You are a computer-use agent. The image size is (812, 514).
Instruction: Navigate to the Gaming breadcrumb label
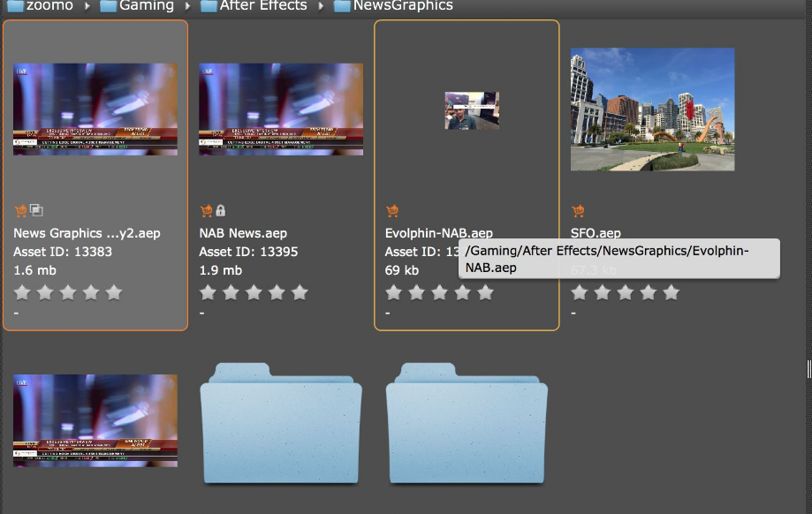(147, 5)
